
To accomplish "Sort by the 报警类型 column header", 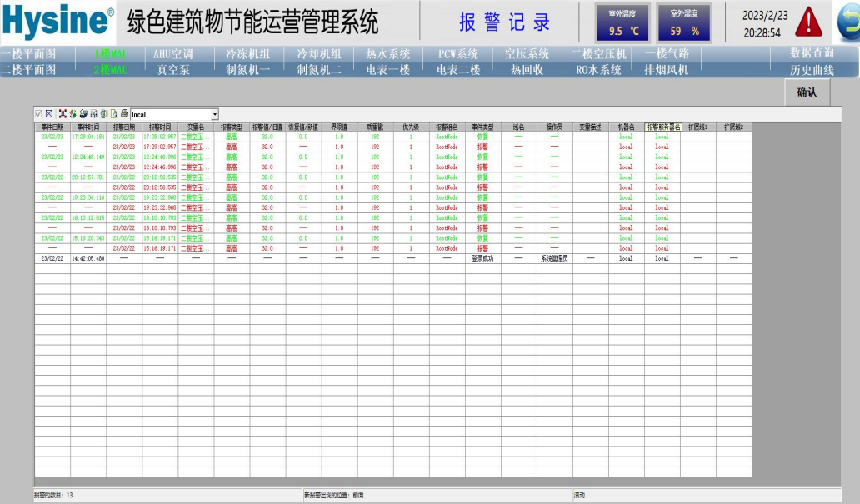I will [231, 127].
